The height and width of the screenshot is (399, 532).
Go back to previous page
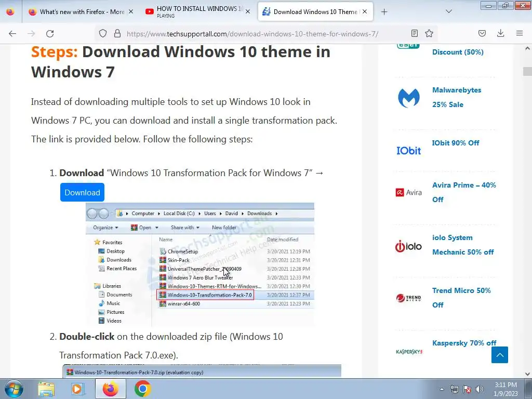tap(12, 34)
